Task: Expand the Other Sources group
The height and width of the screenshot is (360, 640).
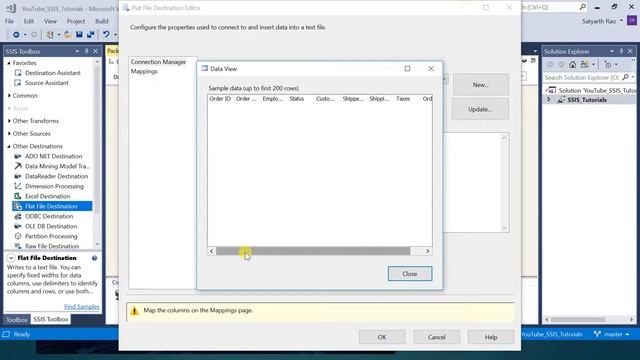Action: [x=9, y=134]
